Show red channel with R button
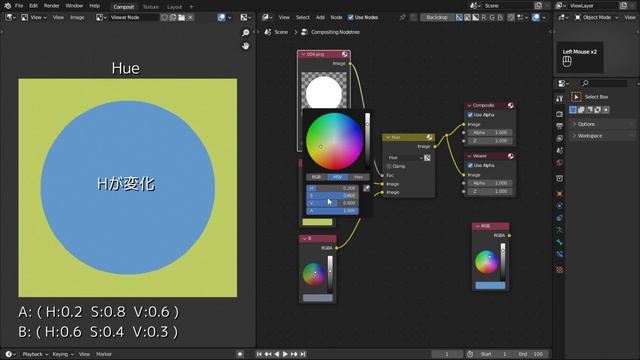The image size is (640, 360). pos(484,17)
